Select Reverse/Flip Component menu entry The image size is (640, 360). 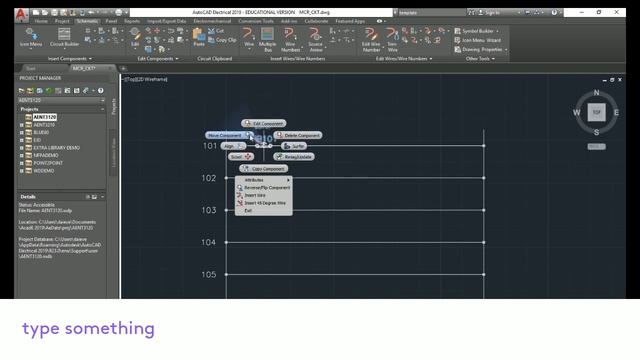pos(264,188)
